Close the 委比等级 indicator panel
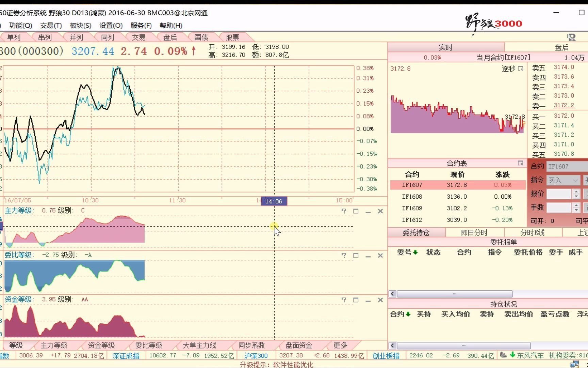The image size is (588, 368). click(x=380, y=256)
